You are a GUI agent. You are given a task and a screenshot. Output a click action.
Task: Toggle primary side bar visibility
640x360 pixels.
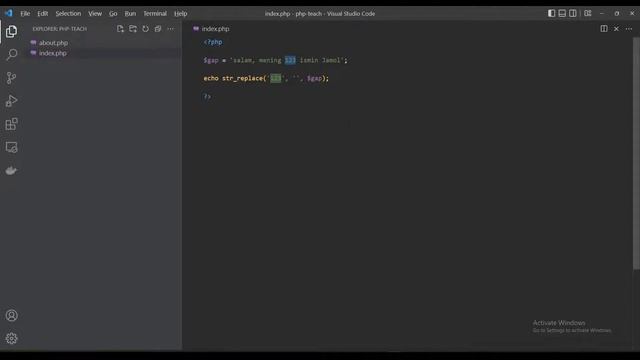point(551,13)
